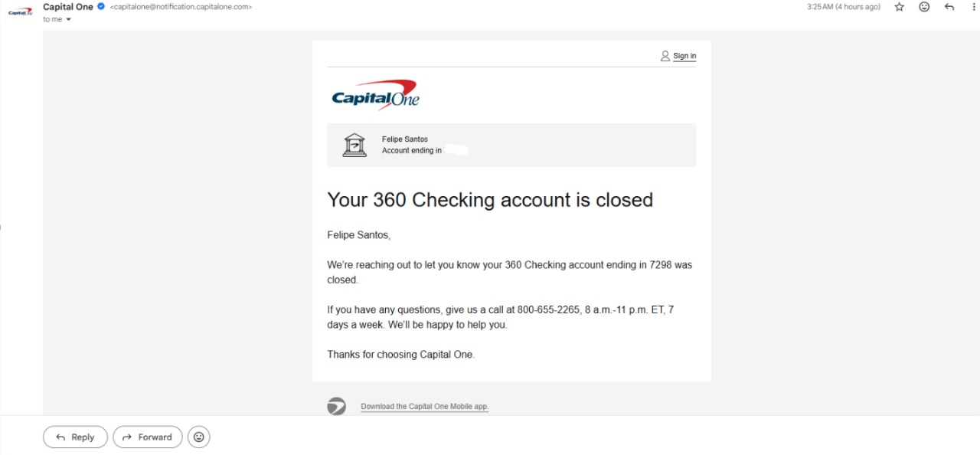Click the Capital One mobile app swoosh icon
The height and width of the screenshot is (455, 980).
click(x=337, y=407)
